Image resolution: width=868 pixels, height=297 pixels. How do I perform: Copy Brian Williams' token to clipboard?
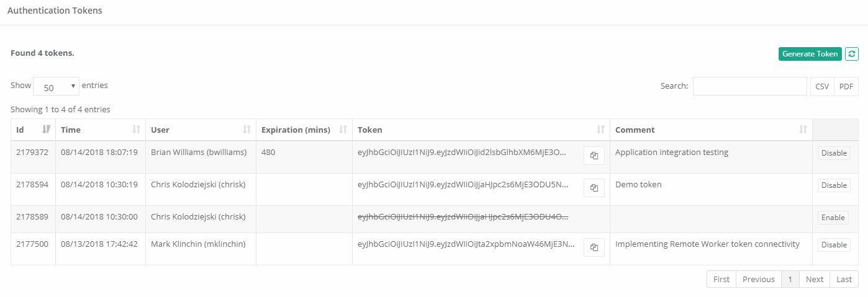[x=594, y=156]
